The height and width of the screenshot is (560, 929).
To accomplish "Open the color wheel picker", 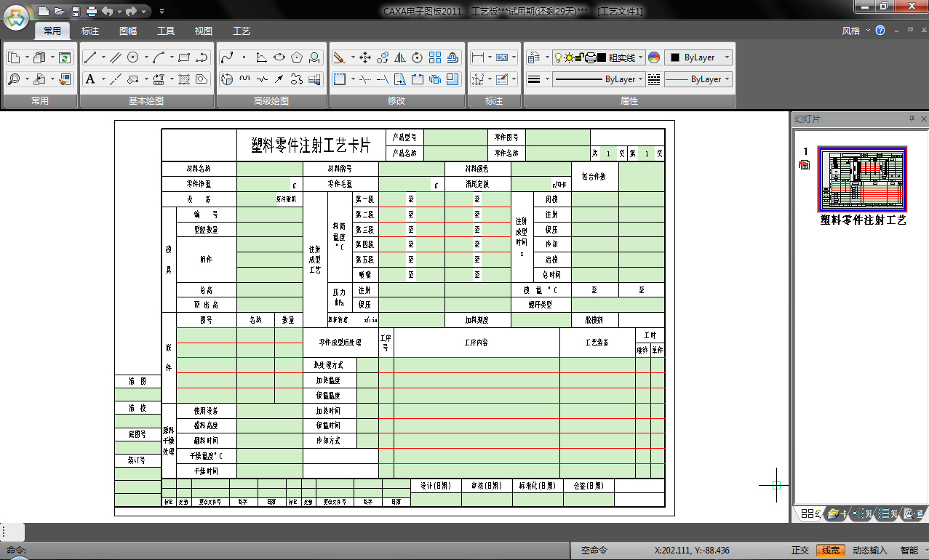I will click(x=653, y=57).
